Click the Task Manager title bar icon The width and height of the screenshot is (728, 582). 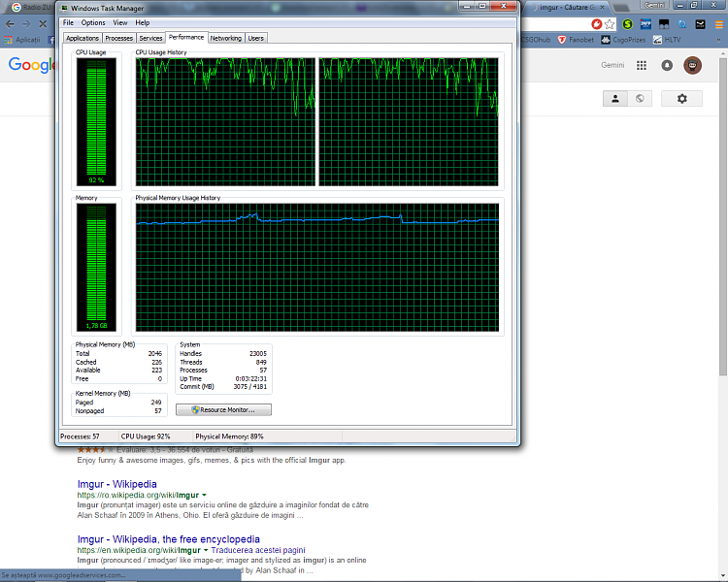tap(64, 8)
